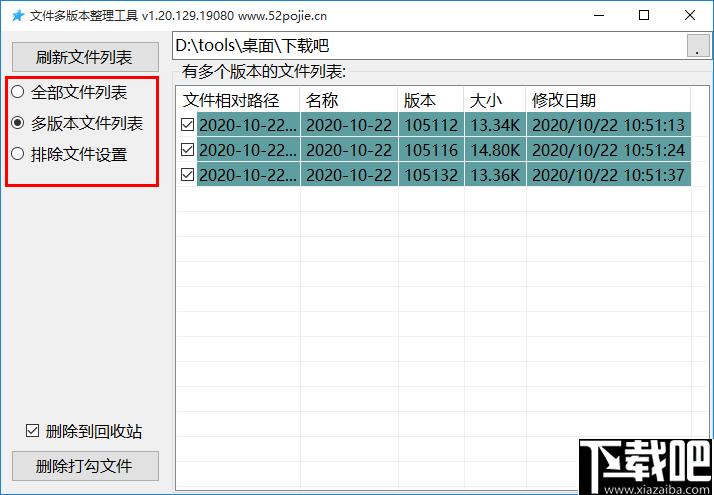Screen dimensions: 714x495
Task: Sort by the 名称 column header
Action: pyautogui.click(x=349, y=100)
